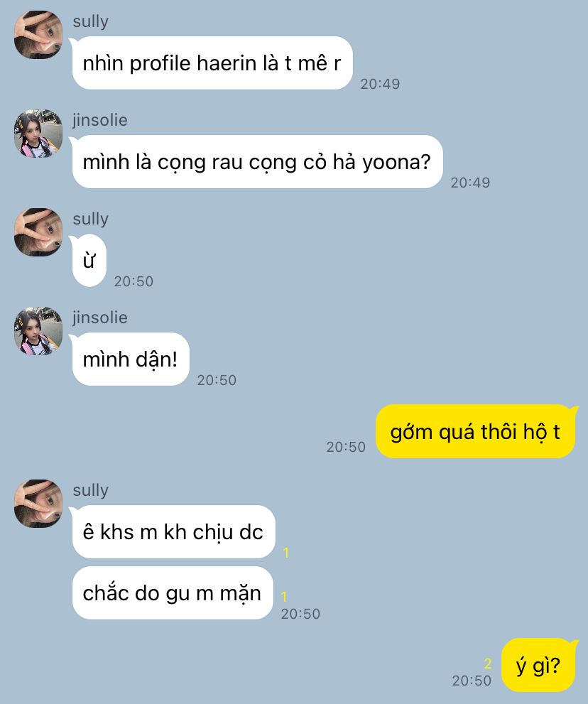Select the 'mình dận!' message bubble

[x=130, y=359]
